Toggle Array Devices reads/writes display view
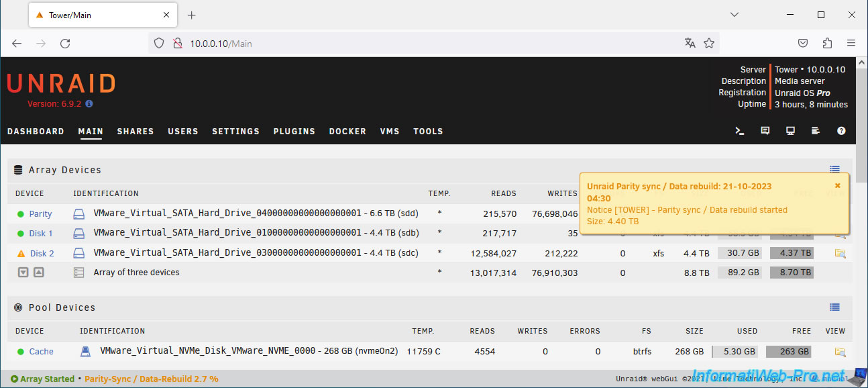868x388 pixels. tap(834, 170)
